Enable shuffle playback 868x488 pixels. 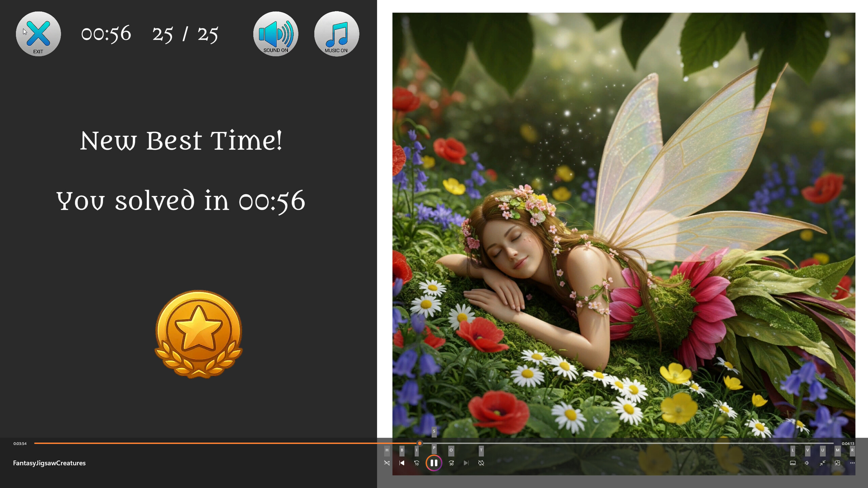[x=387, y=463]
